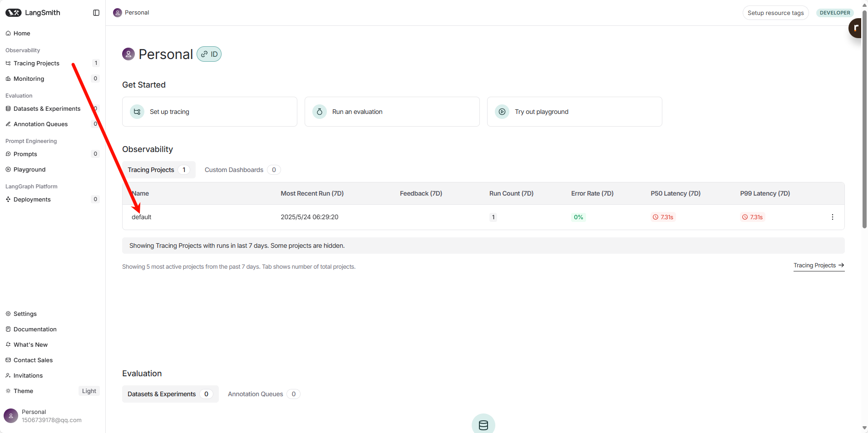Click the P50 latency 7.31s badge
This screenshot has height=433, width=868.
(x=663, y=217)
